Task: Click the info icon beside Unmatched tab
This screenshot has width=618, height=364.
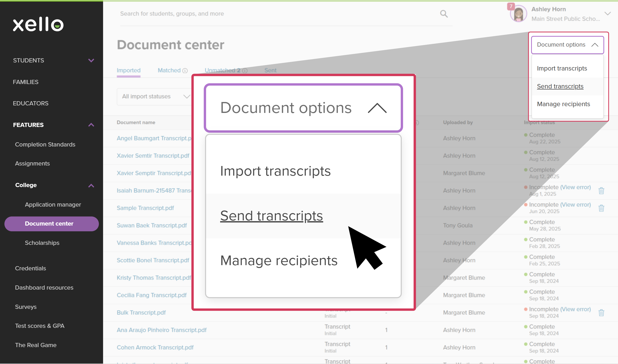Action: [x=245, y=71]
